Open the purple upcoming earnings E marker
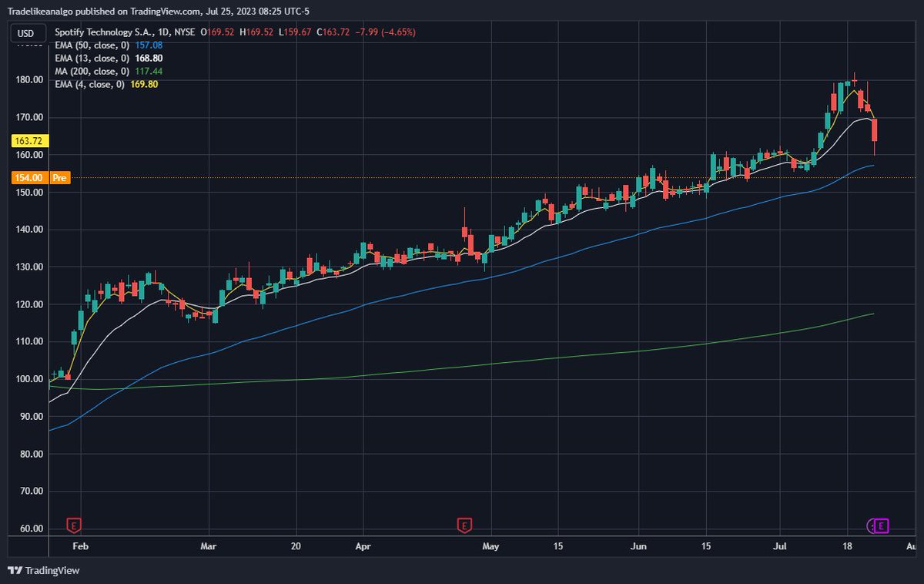This screenshot has height=584, width=924. tap(882, 526)
